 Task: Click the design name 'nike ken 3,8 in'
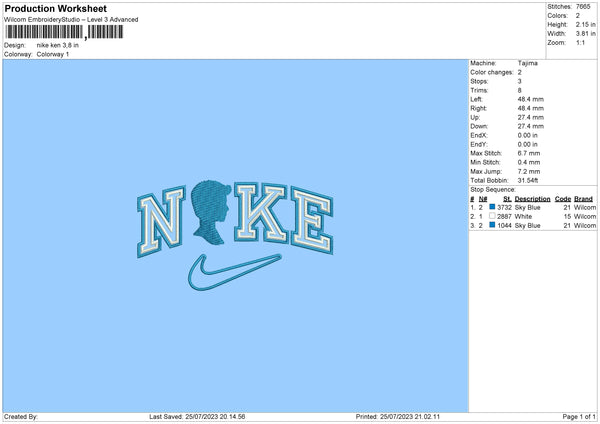pyautogui.click(x=57, y=45)
